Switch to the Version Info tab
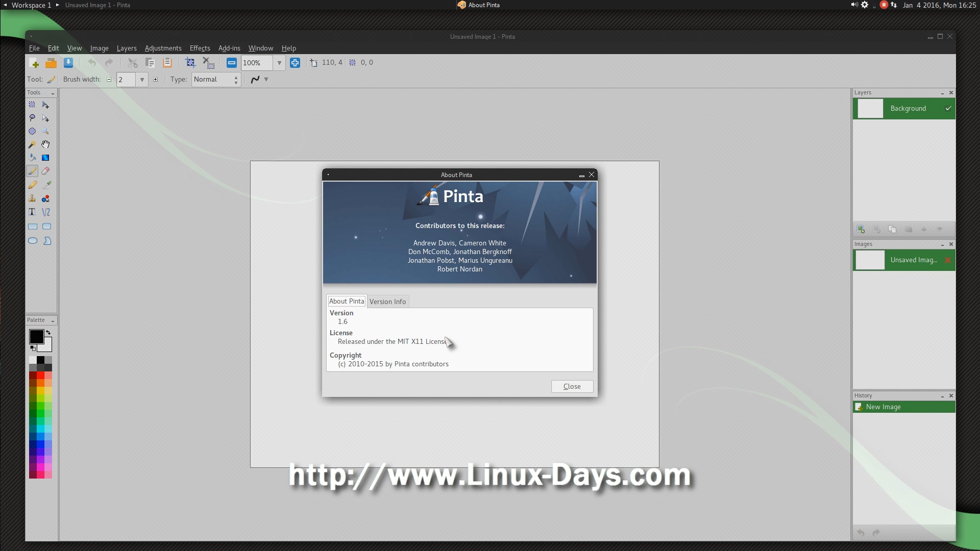The width and height of the screenshot is (980, 551). 388,302
